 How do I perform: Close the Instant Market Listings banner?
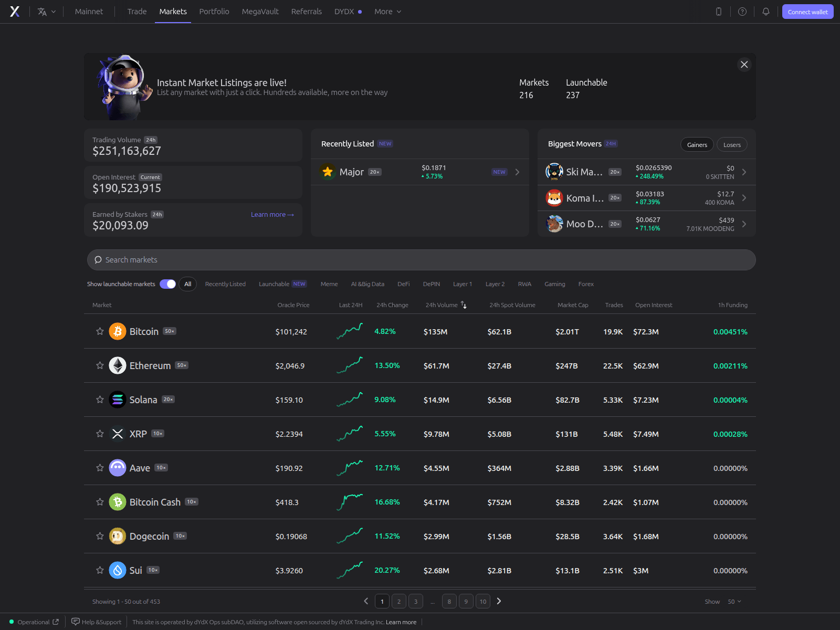744,65
